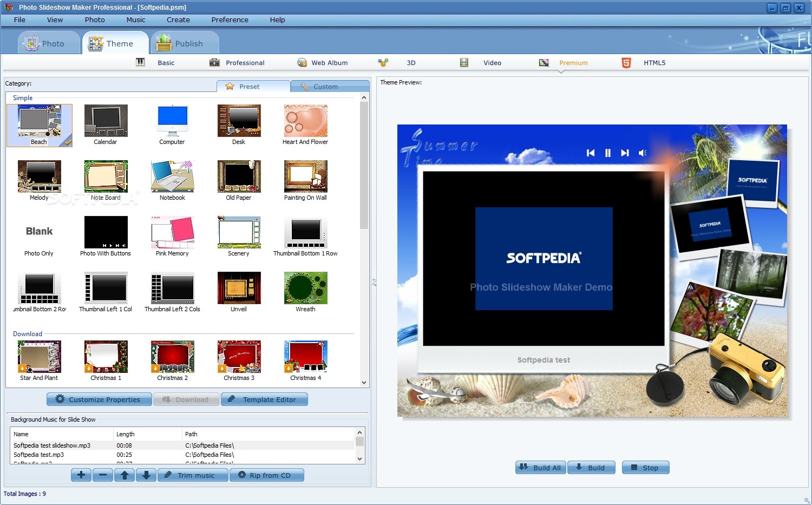
Task: Click the Length column header
Action: coord(147,434)
